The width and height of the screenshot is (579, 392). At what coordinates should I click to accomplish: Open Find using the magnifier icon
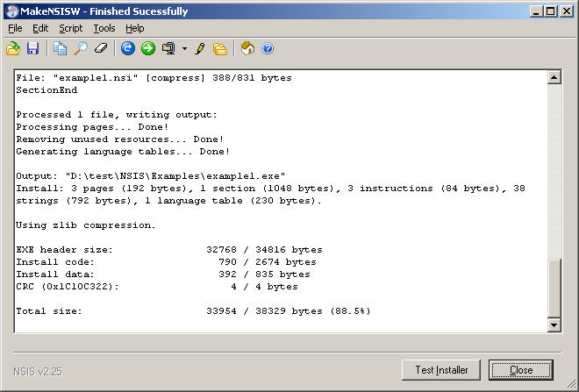point(81,48)
